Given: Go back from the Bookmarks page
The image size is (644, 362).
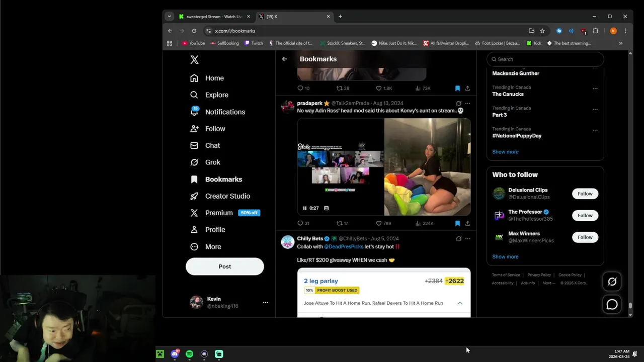Looking at the screenshot, I should tap(285, 59).
